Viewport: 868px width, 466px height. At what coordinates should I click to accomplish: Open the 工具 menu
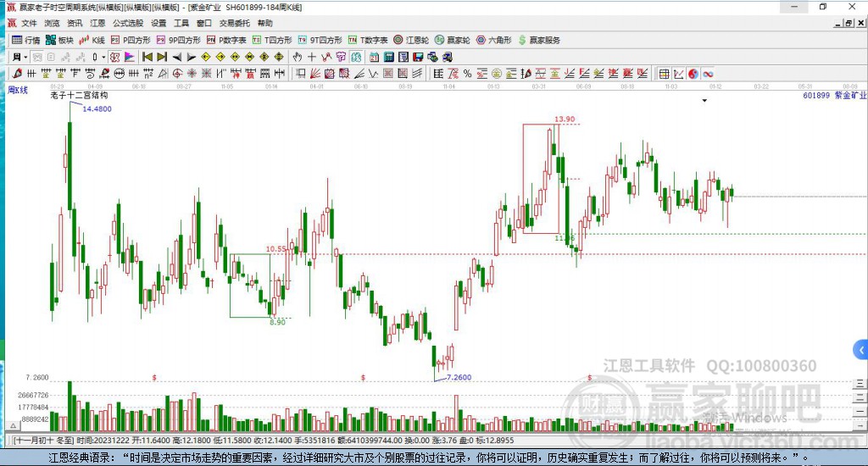point(181,23)
